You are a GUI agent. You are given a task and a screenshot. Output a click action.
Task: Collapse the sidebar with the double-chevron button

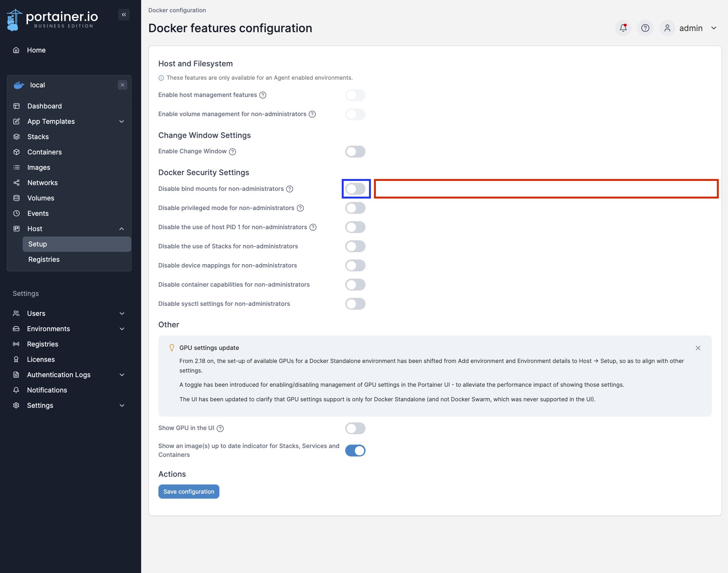coord(124,14)
